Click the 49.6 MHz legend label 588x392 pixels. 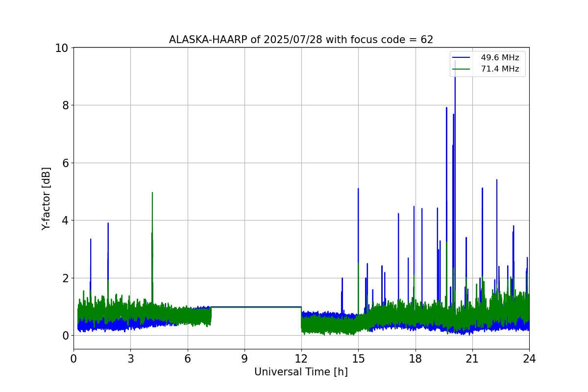500,58
